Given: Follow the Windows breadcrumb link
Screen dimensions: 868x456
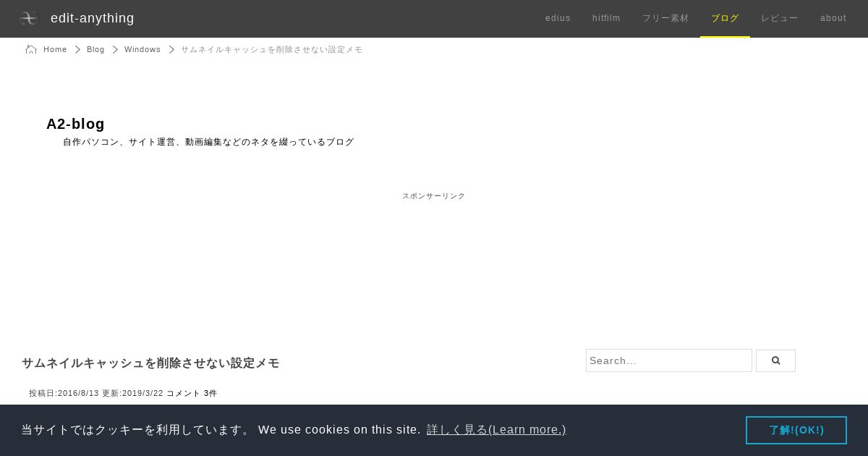Looking at the screenshot, I should coord(142,49).
